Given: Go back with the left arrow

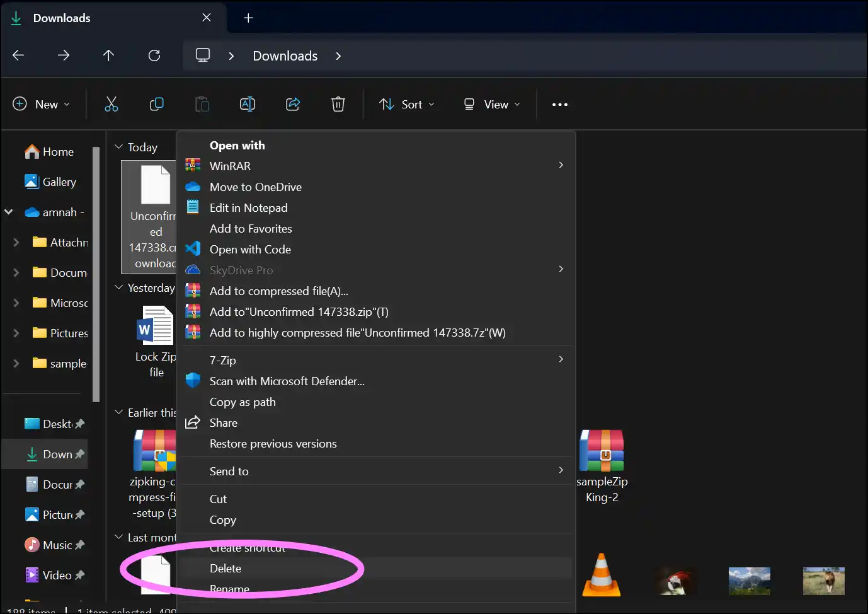Looking at the screenshot, I should click(18, 55).
